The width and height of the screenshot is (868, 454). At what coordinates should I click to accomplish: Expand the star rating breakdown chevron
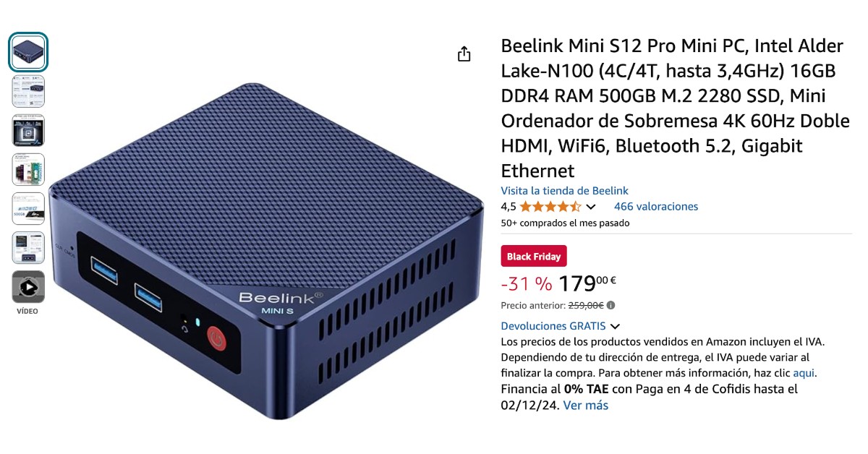[590, 207]
